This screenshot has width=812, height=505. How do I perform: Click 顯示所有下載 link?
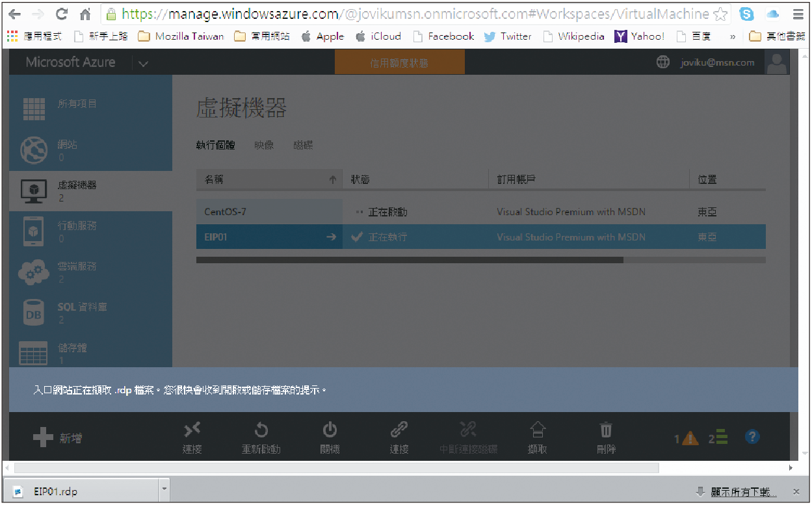744,492
